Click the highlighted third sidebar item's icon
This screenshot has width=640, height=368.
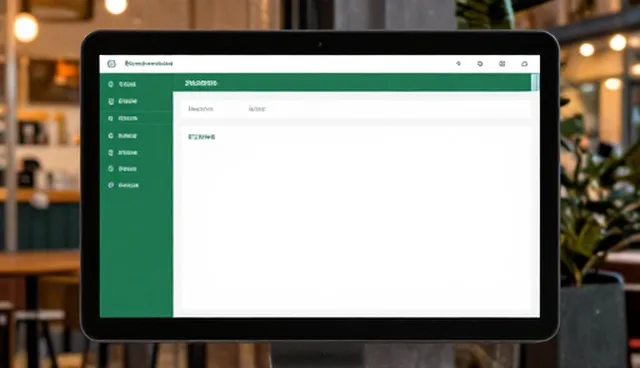pyautogui.click(x=111, y=118)
